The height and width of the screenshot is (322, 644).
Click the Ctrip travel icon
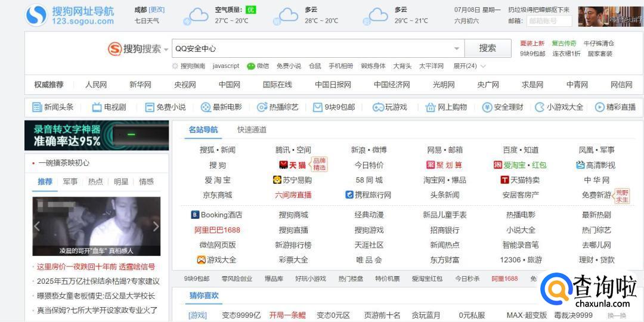349,194
